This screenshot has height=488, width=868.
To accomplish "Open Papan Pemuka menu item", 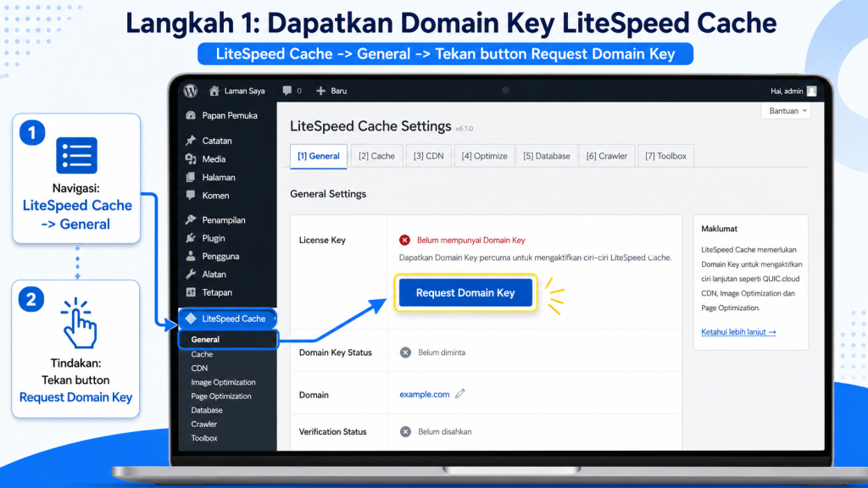I will tap(230, 115).
